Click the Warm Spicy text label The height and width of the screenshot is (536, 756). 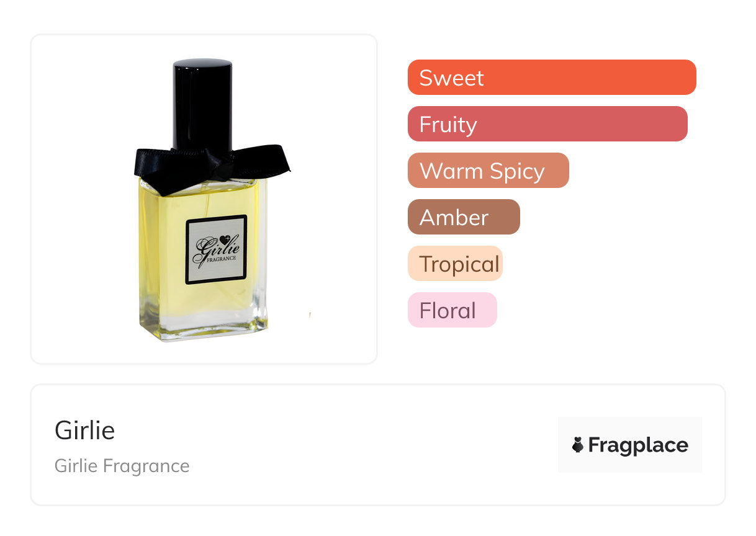click(x=482, y=171)
